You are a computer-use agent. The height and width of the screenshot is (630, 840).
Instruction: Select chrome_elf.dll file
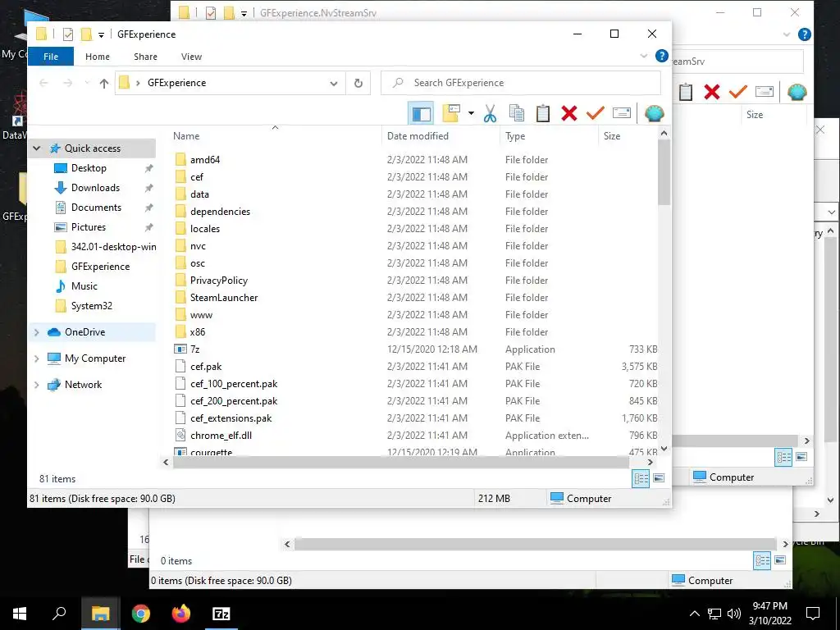221,436
